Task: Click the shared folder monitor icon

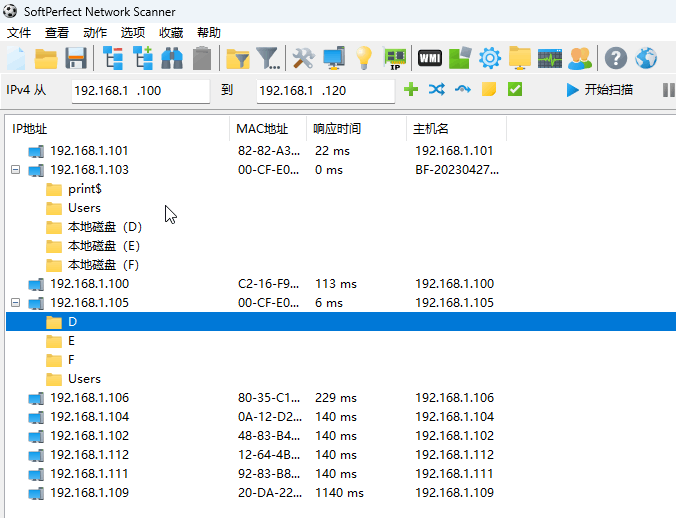Action: (520, 58)
